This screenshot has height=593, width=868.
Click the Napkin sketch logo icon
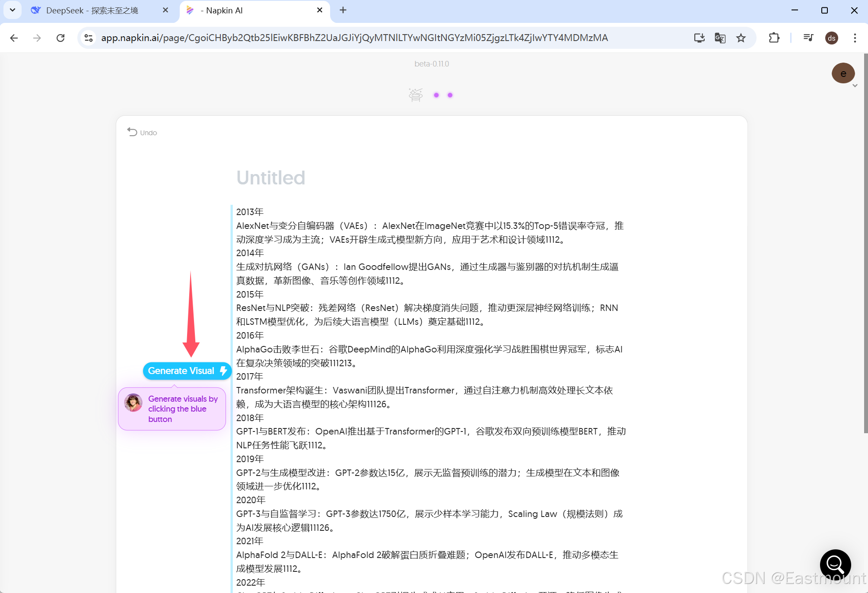[x=416, y=95]
